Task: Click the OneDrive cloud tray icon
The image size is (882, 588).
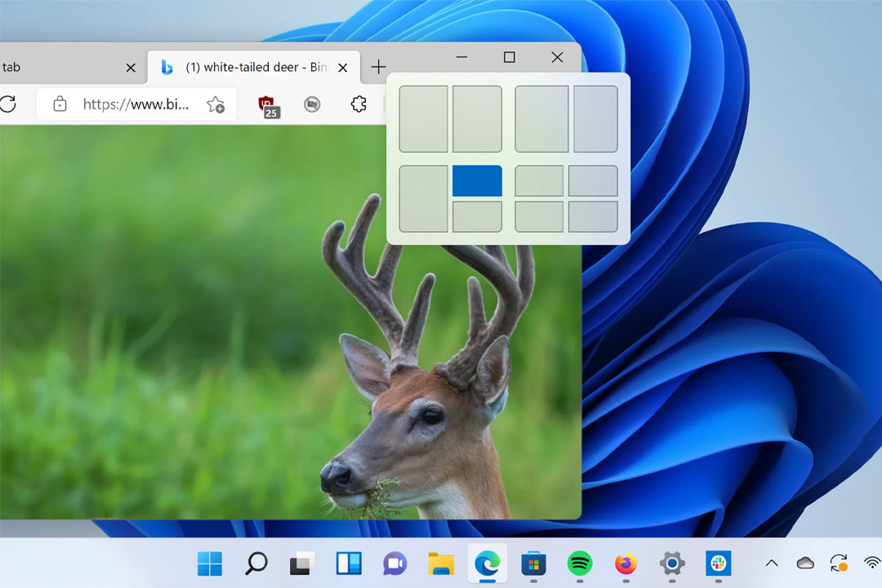Action: click(x=805, y=563)
